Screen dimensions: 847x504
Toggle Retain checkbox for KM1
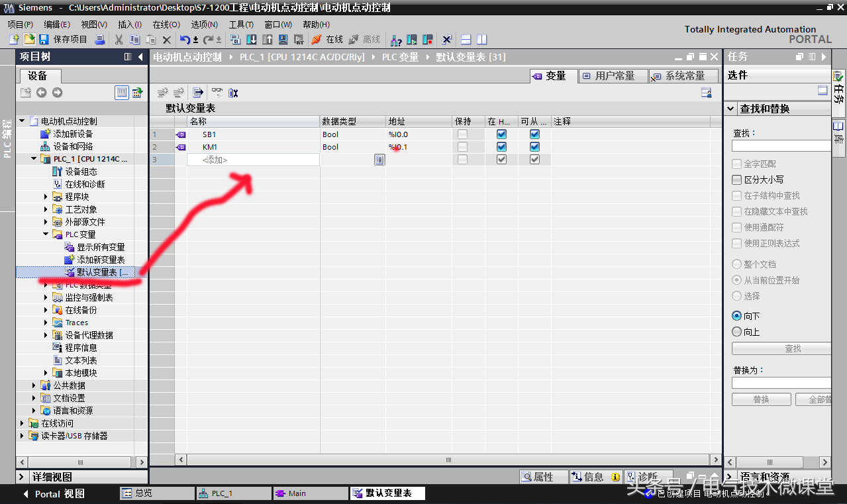(x=462, y=147)
